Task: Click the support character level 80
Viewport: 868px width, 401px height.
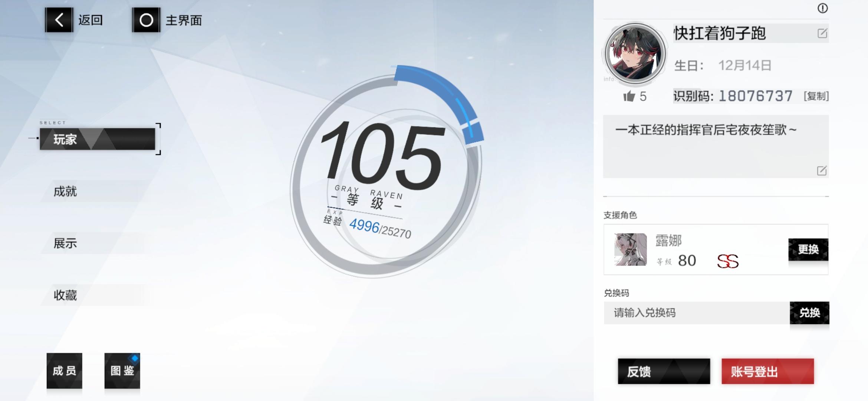Action: pos(687,261)
